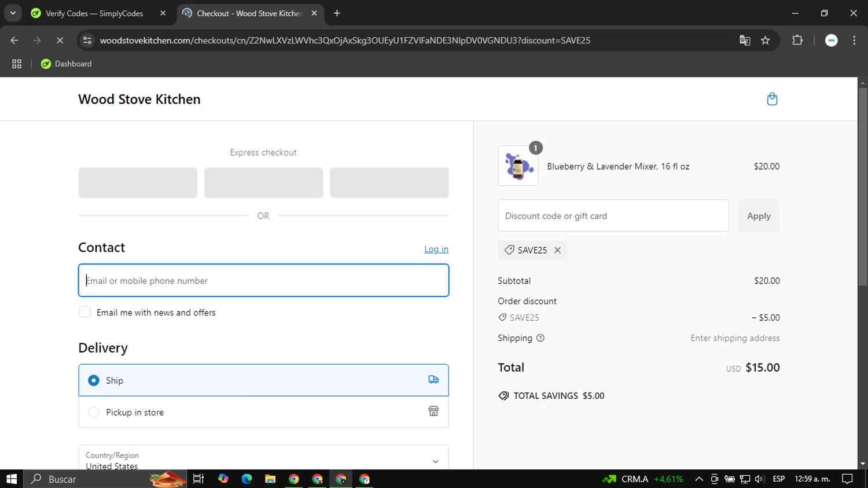Open the apps grid in bookmarks bar
The image size is (868, 488).
[x=17, y=64]
